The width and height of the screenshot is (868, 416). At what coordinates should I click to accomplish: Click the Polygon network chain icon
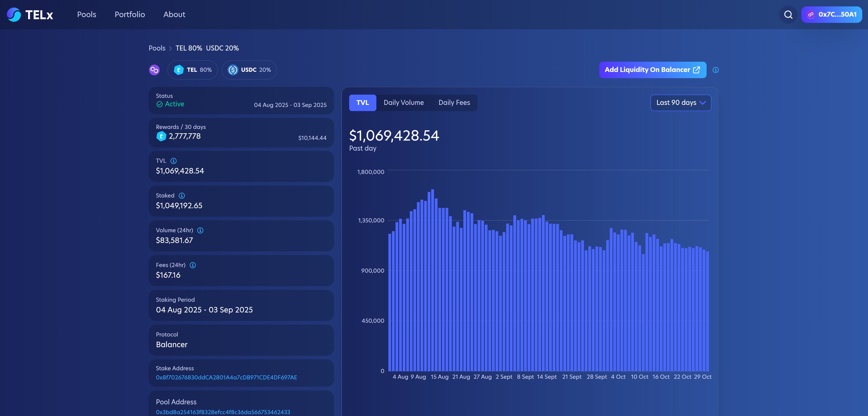(154, 70)
